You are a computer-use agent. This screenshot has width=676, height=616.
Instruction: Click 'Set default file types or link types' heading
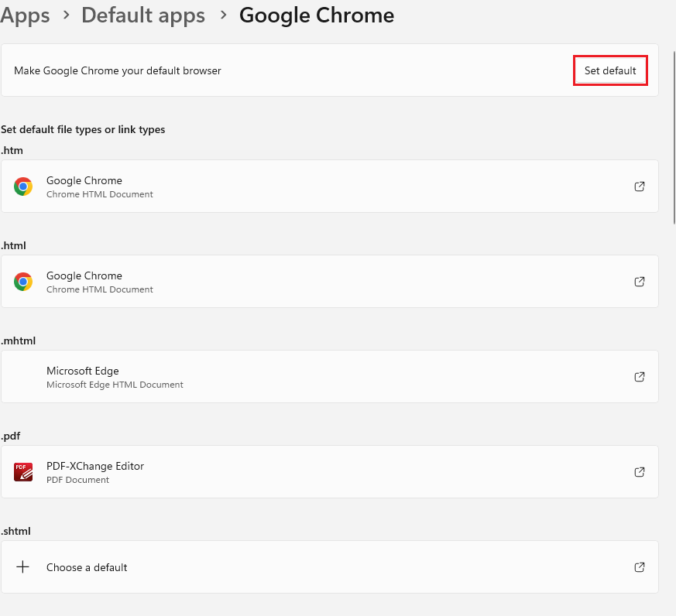pos(83,130)
